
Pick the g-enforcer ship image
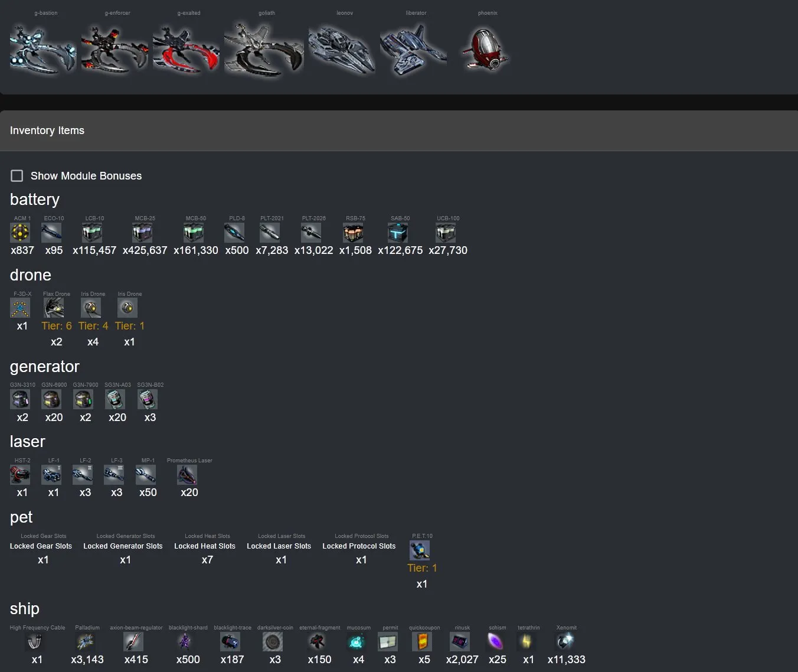pos(115,50)
